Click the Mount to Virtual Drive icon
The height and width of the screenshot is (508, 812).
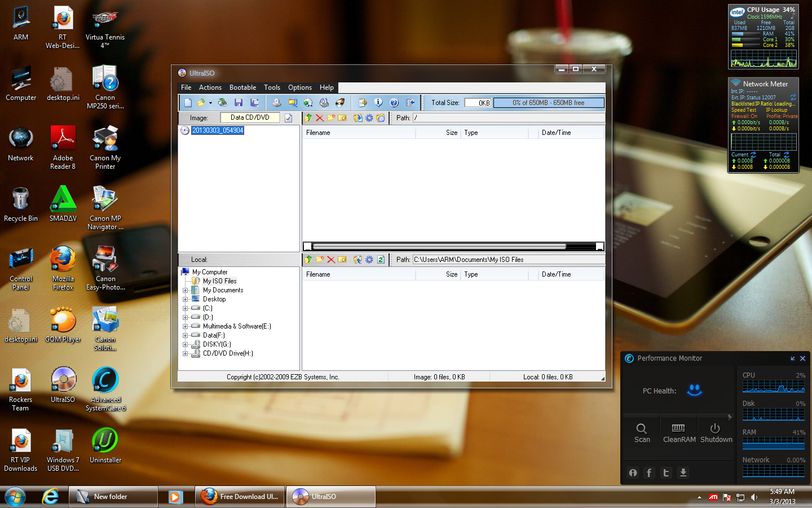click(324, 103)
